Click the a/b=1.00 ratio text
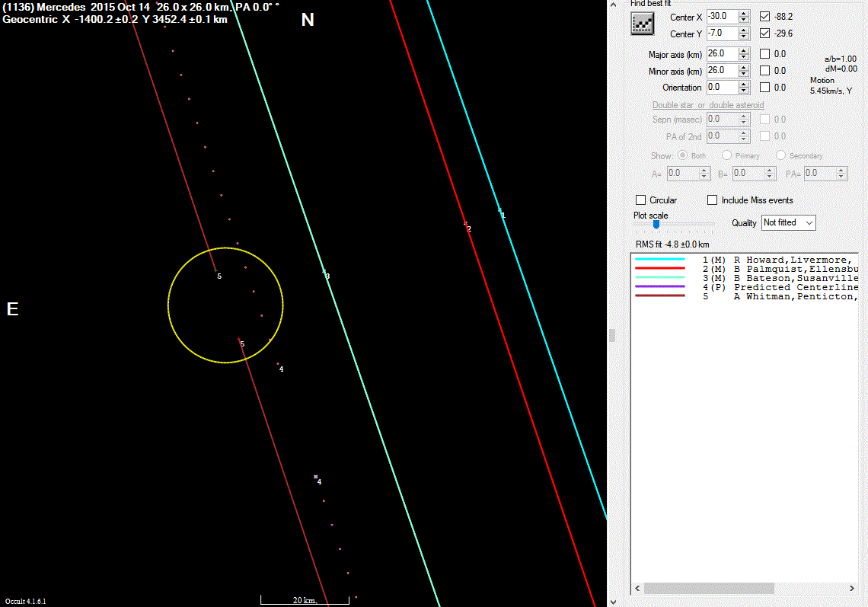This screenshot has width=868, height=607. point(841,59)
